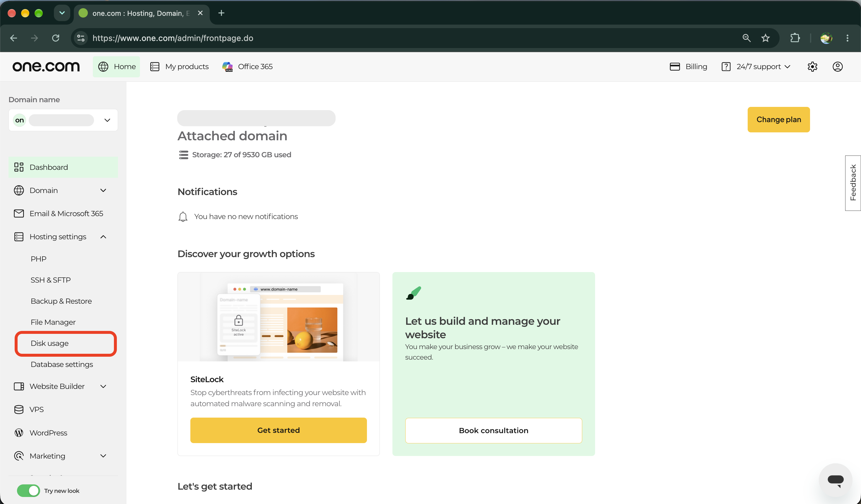Click the SiteLock preview thumbnail
Screen dimensions: 861x504
279,317
